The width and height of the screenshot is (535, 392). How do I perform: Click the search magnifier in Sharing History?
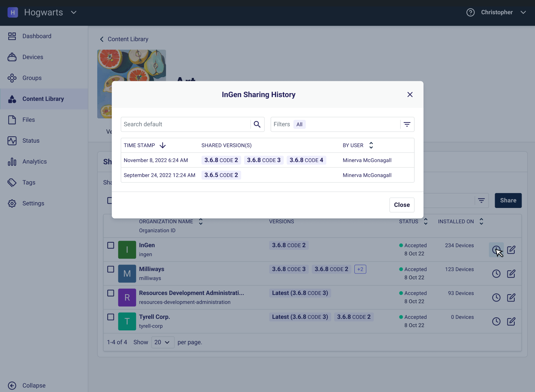(x=257, y=124)
